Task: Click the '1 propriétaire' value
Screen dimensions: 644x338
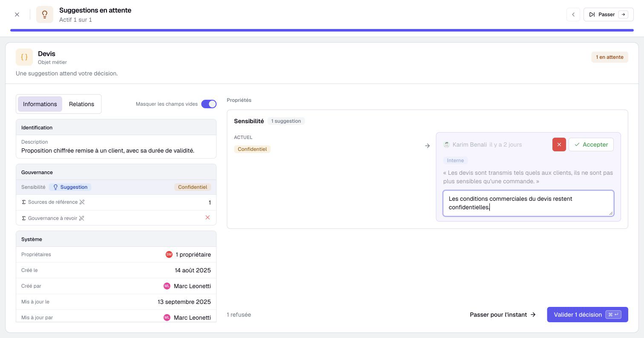Action: tap(193, 254)
